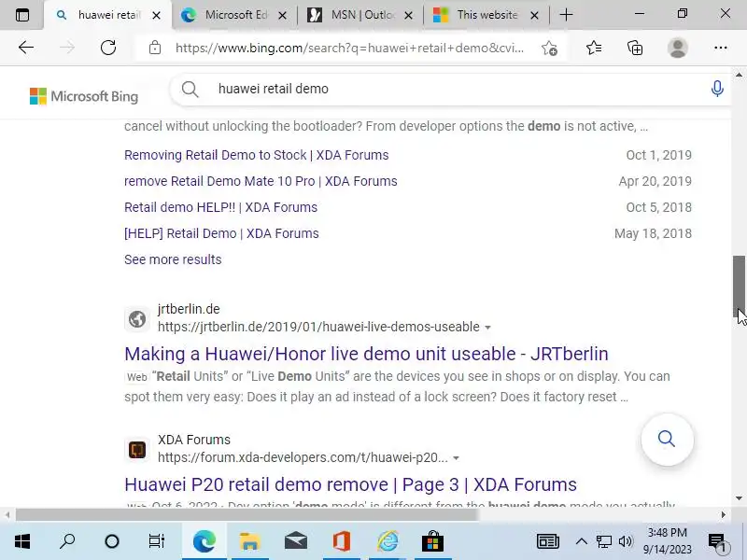Go to Microsoft Bing home logo

[x=84, y=96]
